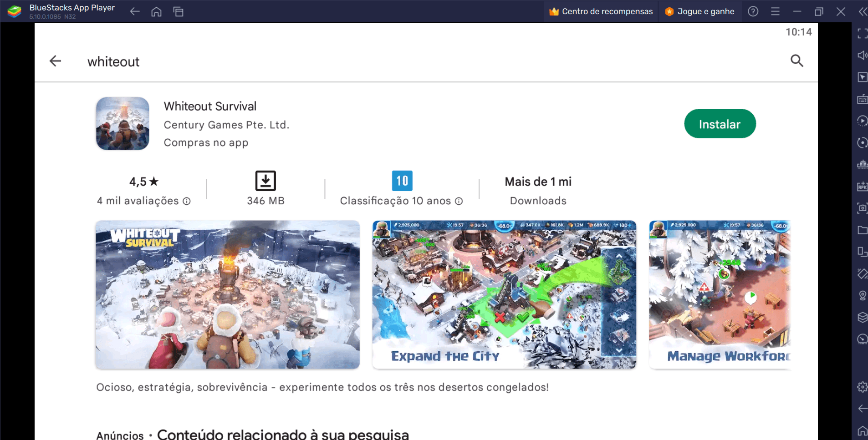This screenshot has height=440, width=868.
Task: Open the Expand the City screenshot
Action: [x=504, y=294]
